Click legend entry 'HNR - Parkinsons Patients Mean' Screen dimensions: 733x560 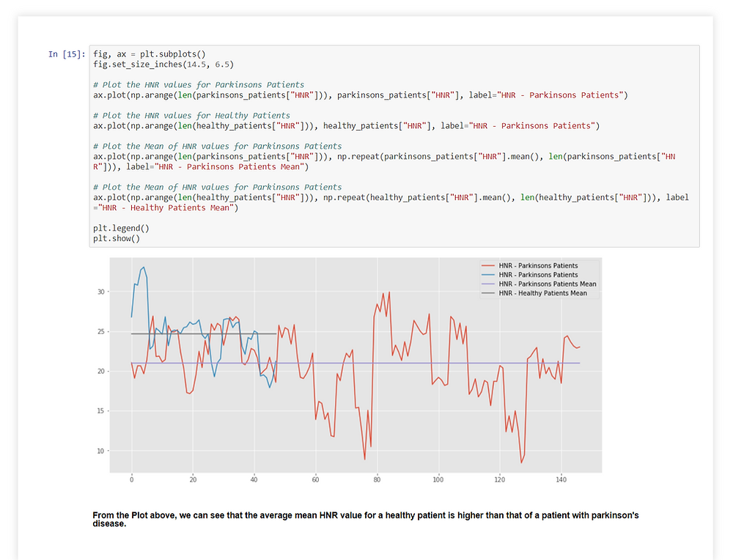548,284
